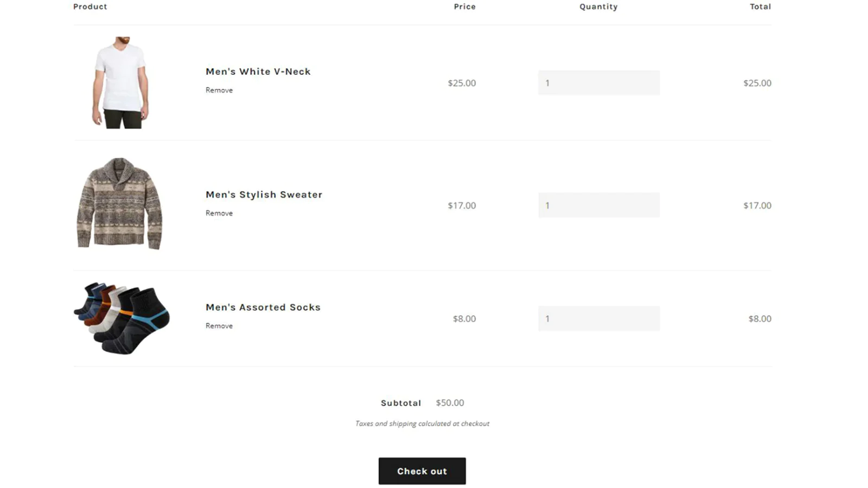Click the $25.00 V-Neck unit price
868x488 pixels.
(x=462, y=83)
